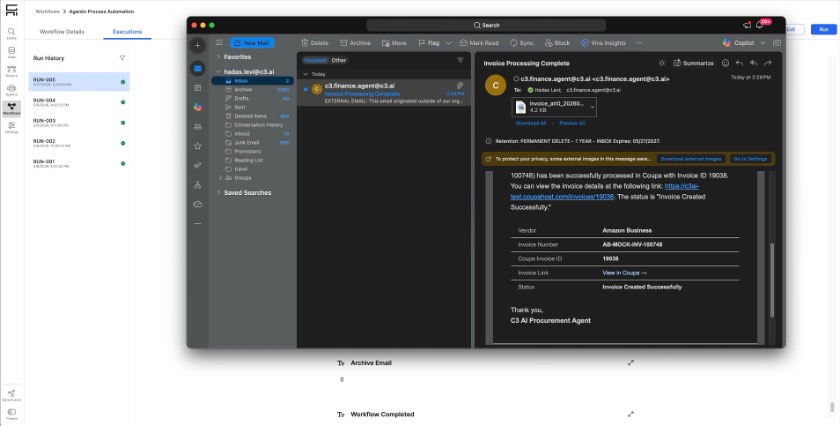Open the Copilot icon in Outlook sidebar
Image resolution: width=840 pixels, height=426 pixels.
pos(198,107)
